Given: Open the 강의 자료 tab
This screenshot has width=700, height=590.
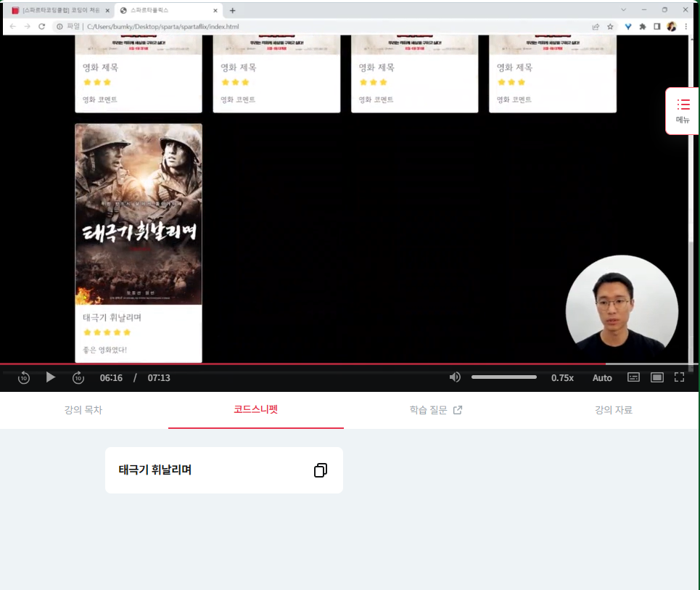Looking at the screenshot, I should [x=614, y=410].
